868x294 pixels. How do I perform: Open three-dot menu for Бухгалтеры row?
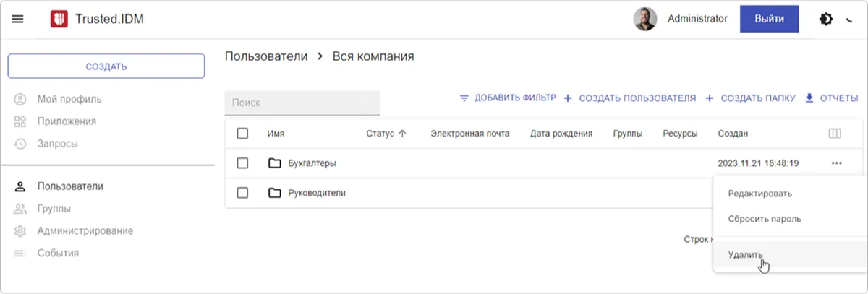click(x=836, y=163)
